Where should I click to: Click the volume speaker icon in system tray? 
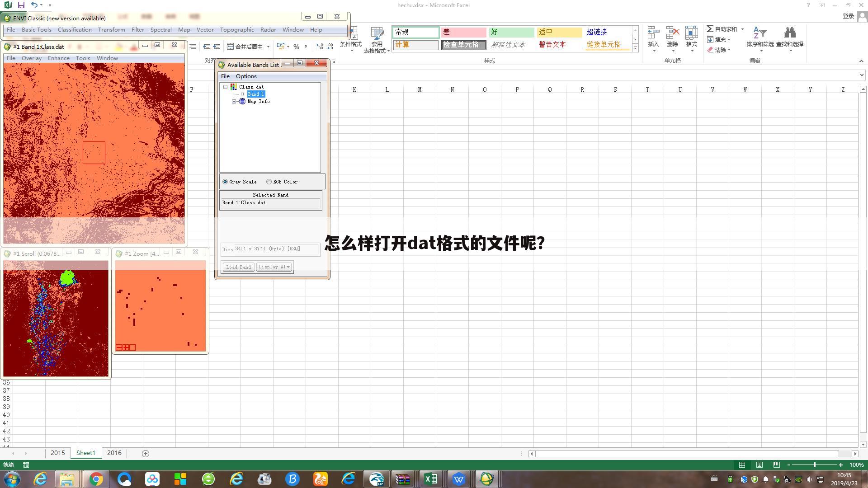809,479
